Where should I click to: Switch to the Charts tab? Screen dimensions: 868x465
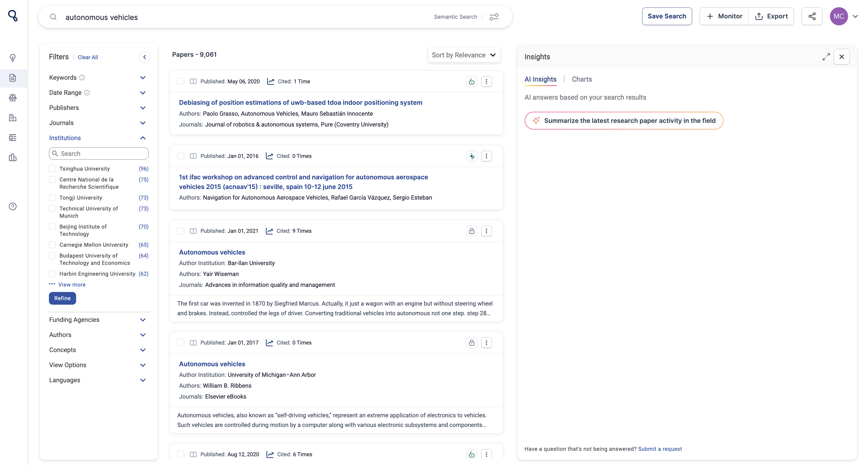click(x=582, y=79)
